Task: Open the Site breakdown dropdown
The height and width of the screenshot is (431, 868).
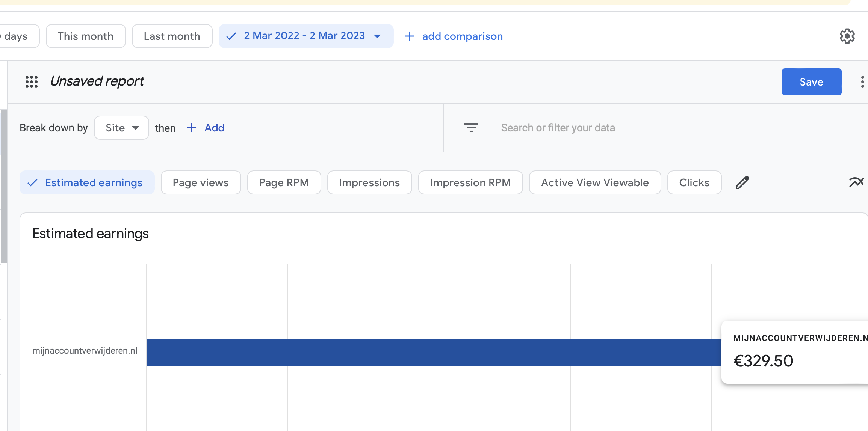Action: click(121, 128)
